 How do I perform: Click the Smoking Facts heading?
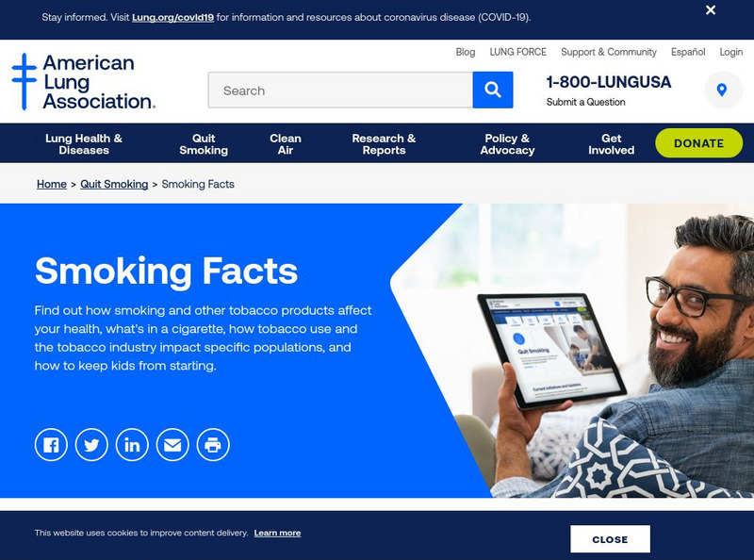click(x=167, y=271)
